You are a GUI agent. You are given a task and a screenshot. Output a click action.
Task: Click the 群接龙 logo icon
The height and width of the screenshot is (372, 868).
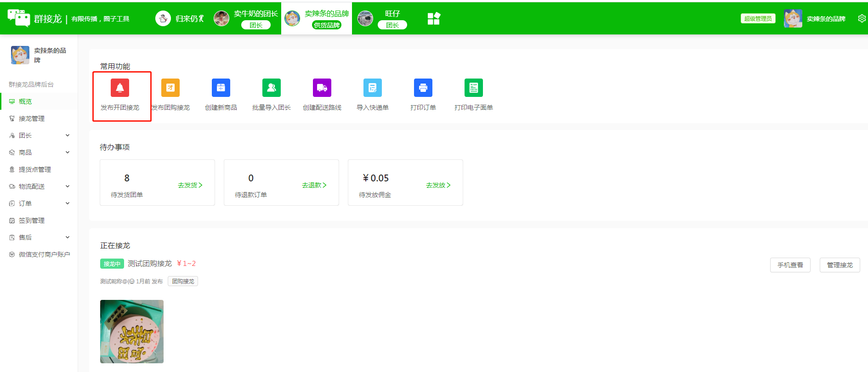(19, 18)
